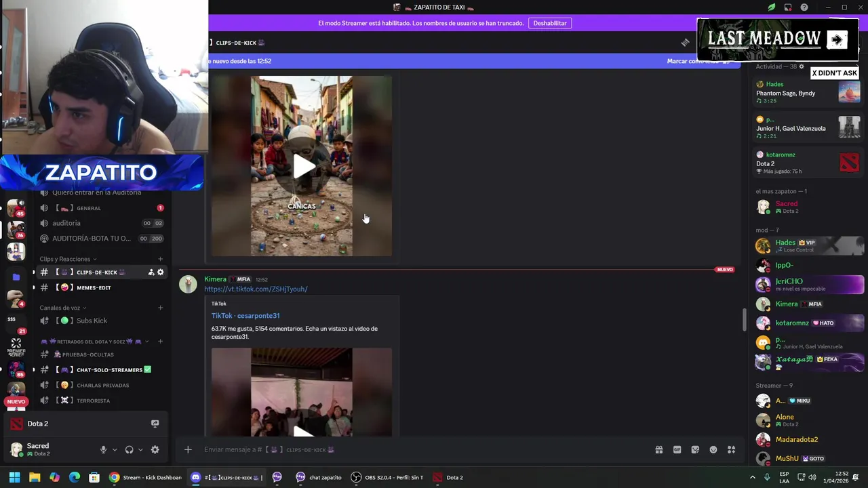
Task: Invite people to clips-de-kick channel
Action: [x=151, y=272]
